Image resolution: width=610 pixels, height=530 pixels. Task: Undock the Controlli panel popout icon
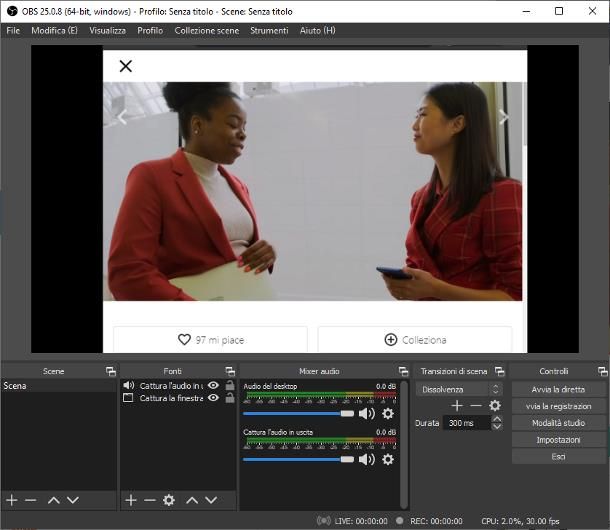(603, 371)
